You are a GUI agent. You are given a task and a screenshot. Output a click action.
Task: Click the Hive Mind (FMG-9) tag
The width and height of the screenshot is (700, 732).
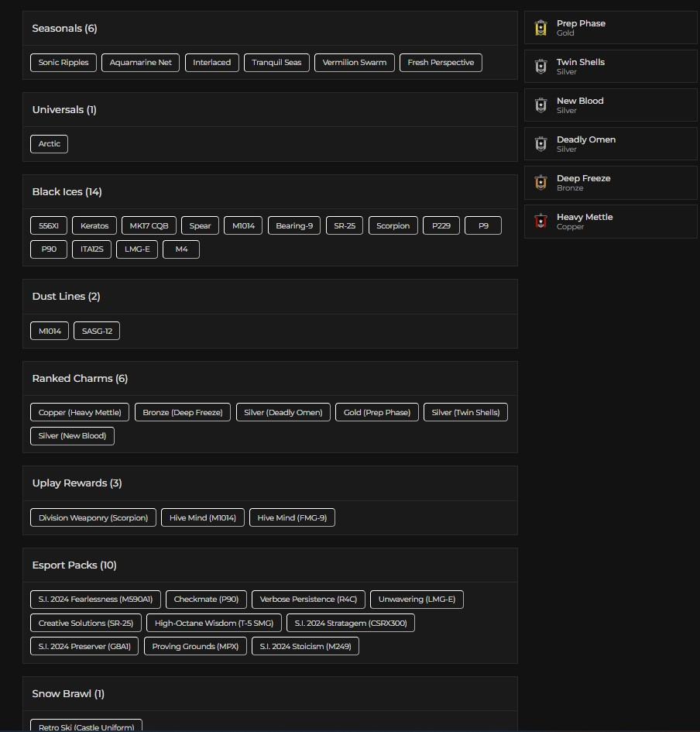click(x=292, y=518)
